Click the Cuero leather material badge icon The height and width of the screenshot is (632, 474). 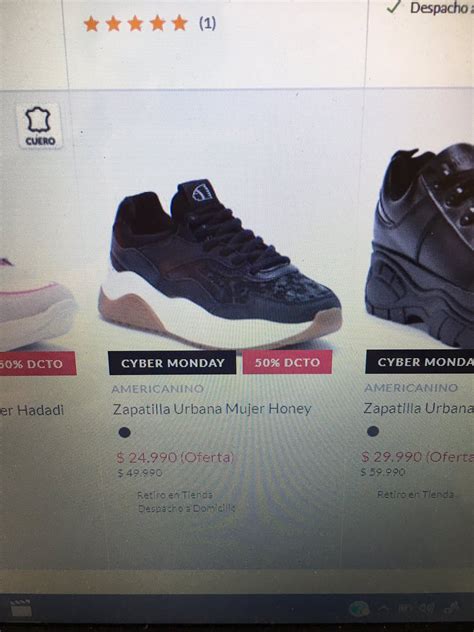(40, 126)
